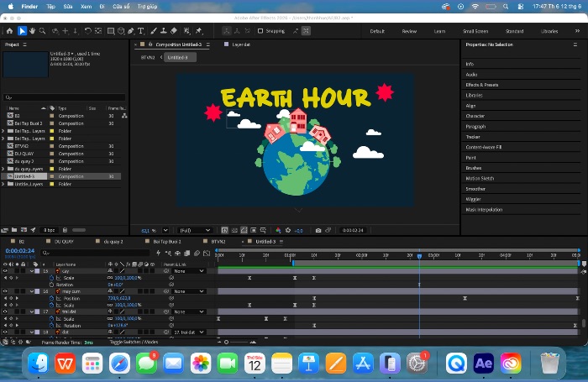Image resolution: width=588 pixels, height=382 pixels.
Task: Click the timeline zoom slider handle
Action: coord(226,342)
